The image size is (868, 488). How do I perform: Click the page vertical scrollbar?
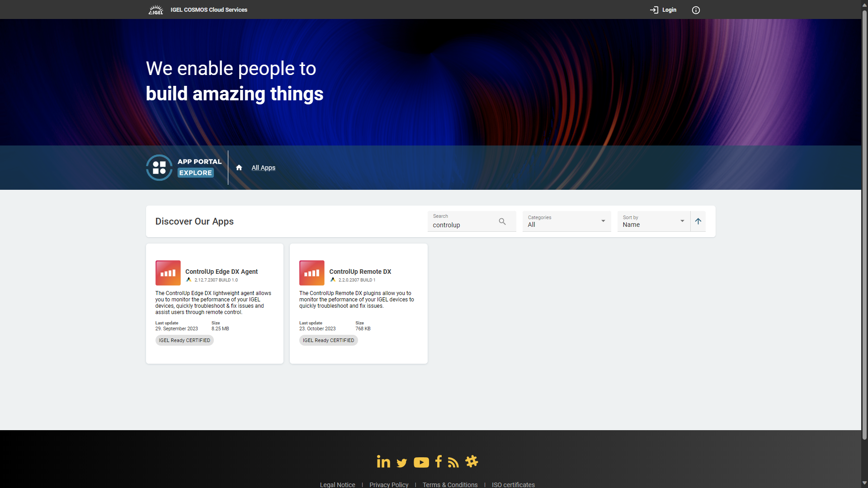pyautogui.click(x=864, y=226)
